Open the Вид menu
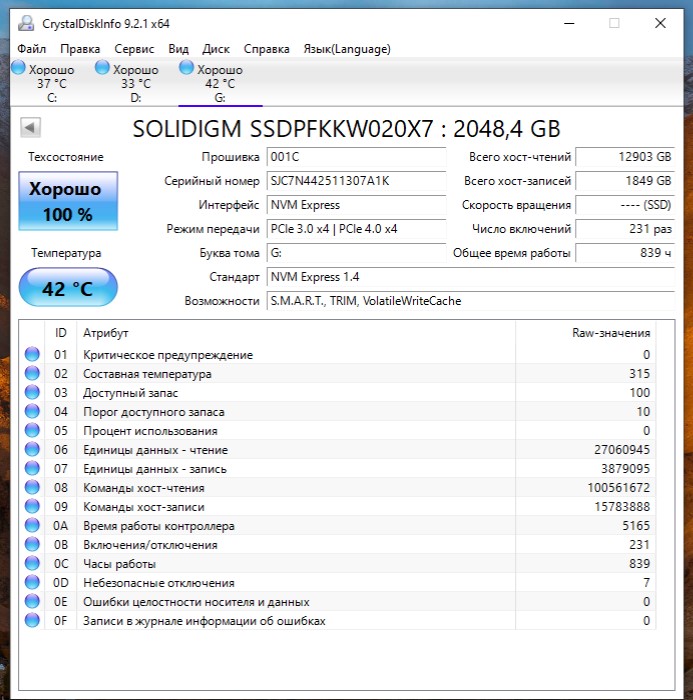 click(178, 49)
